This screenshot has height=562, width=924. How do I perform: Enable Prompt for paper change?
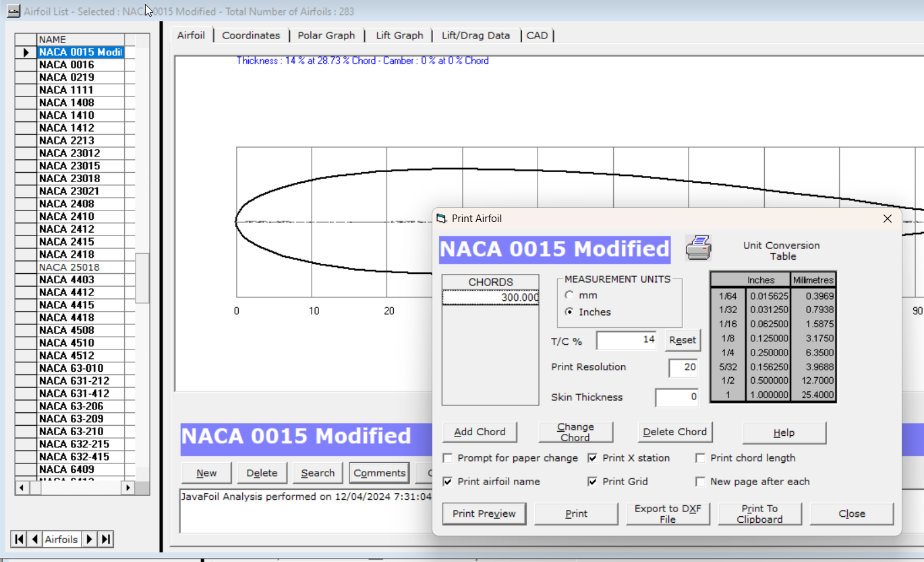point(448,458)
